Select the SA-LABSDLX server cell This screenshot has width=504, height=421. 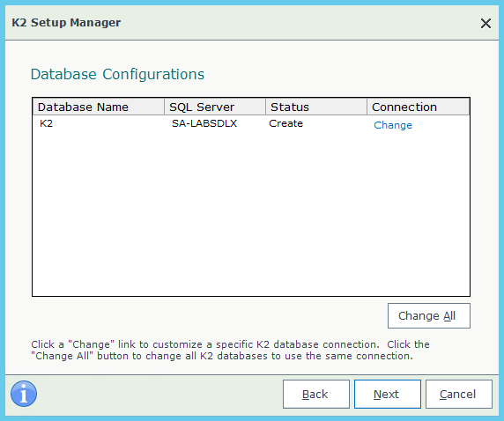coord(204,123)
